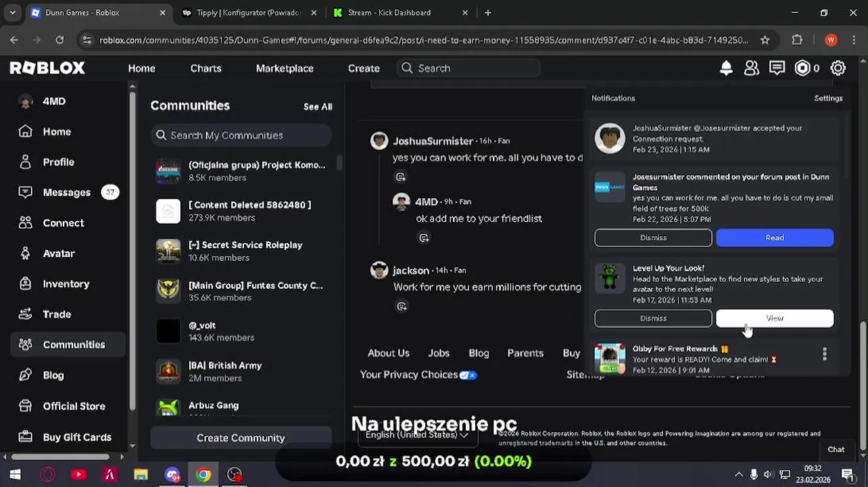Open the [BA] British Army community

coord(240,371)
